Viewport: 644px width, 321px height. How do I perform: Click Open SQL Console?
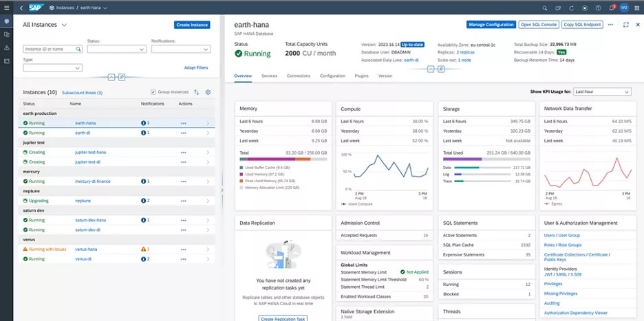pos(539,25)
